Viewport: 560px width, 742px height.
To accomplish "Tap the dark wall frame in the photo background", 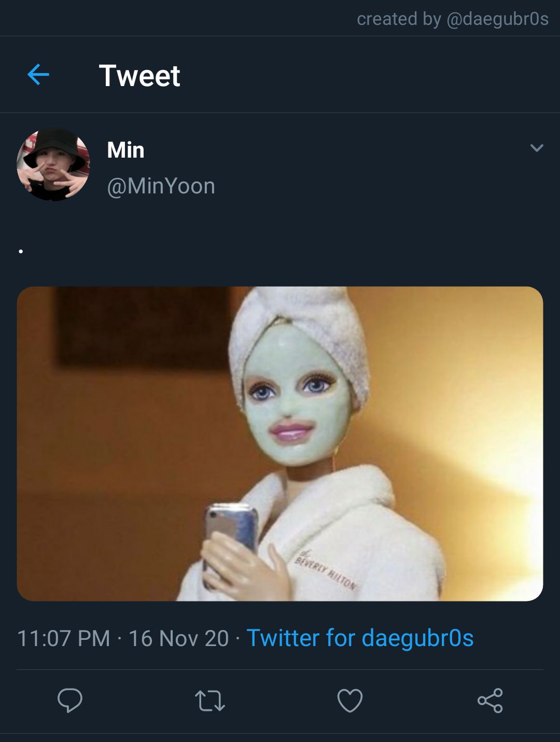I will click(143, 327).
